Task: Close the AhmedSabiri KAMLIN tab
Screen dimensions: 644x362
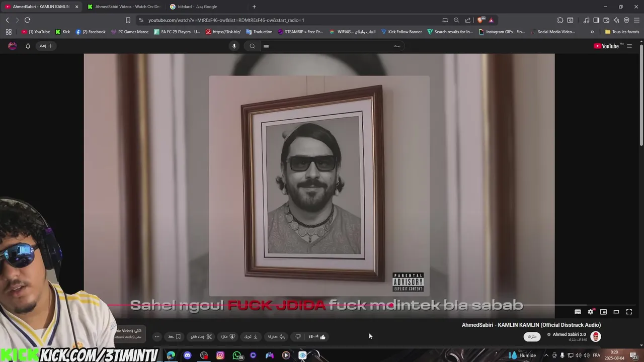Action: tap(76, 7)
